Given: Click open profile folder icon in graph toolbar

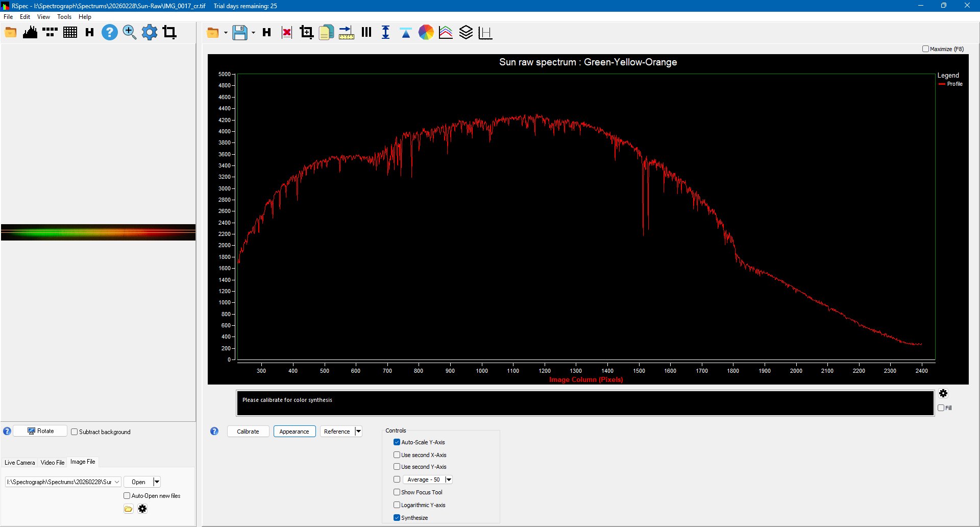Looking at the screenshot, I should [213, 33].
